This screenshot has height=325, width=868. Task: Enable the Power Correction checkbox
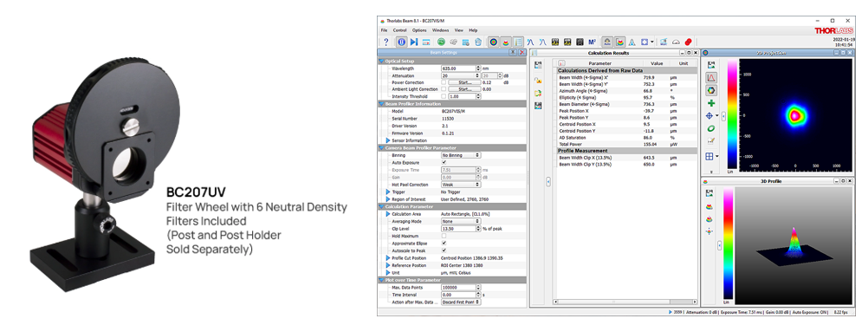[x=444, y=82]
